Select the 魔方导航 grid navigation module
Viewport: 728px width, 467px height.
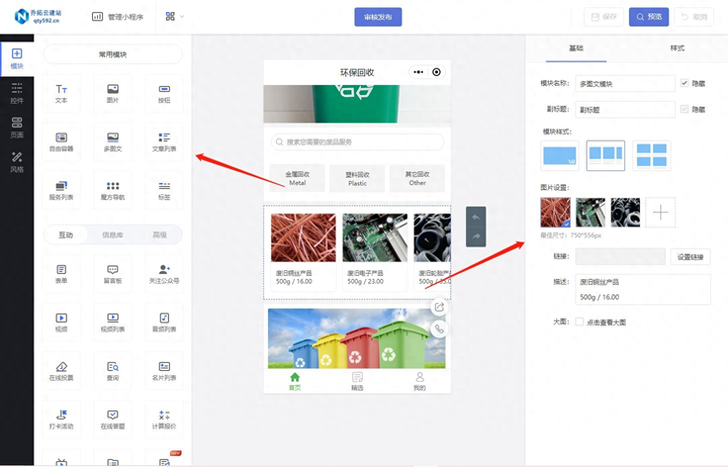[x=113, y=190]
